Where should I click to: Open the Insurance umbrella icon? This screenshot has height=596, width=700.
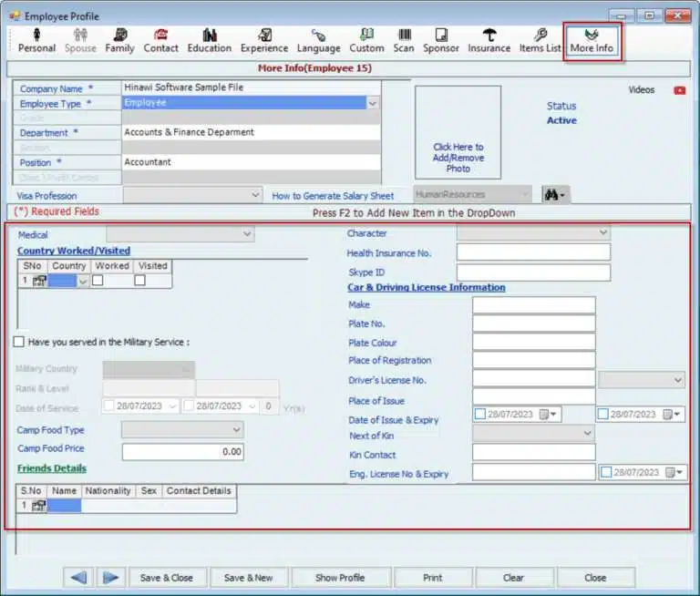click(489, 36)
